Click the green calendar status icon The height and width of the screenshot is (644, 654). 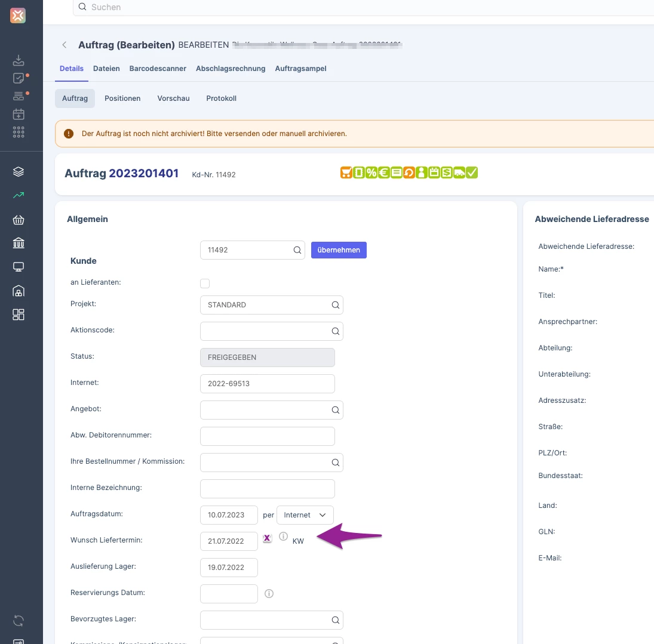[434, 172]
